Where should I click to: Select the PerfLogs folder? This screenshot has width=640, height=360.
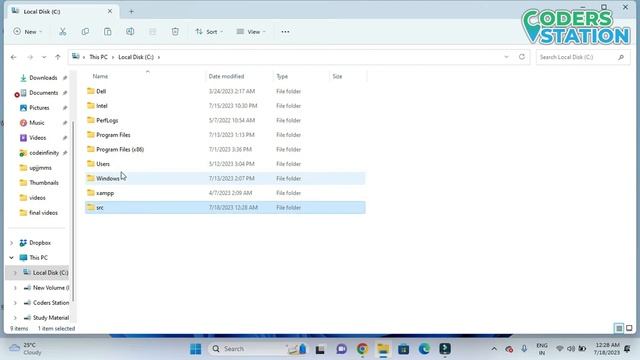coord(225,120)
